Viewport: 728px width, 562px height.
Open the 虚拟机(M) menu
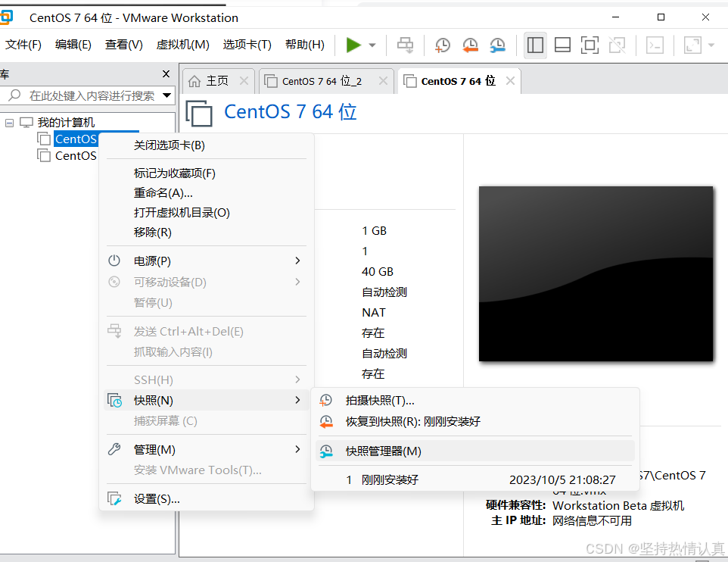click(182, 45)
